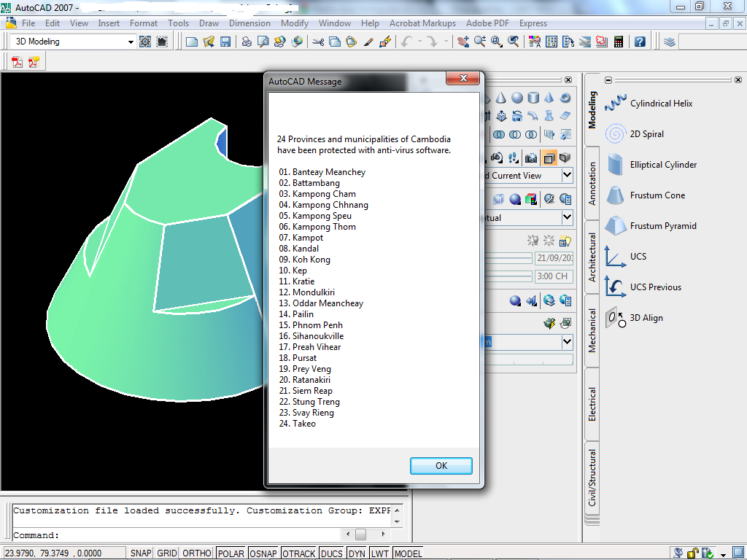Open the status bar menu arrow
This screenshot has width=747, height=560.
pos(723,554)
